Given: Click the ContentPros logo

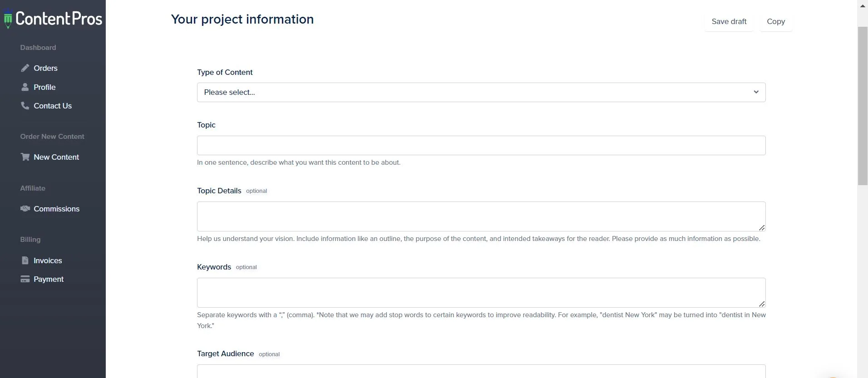Looking at the screenshot, I should click(x=53, y=19).
